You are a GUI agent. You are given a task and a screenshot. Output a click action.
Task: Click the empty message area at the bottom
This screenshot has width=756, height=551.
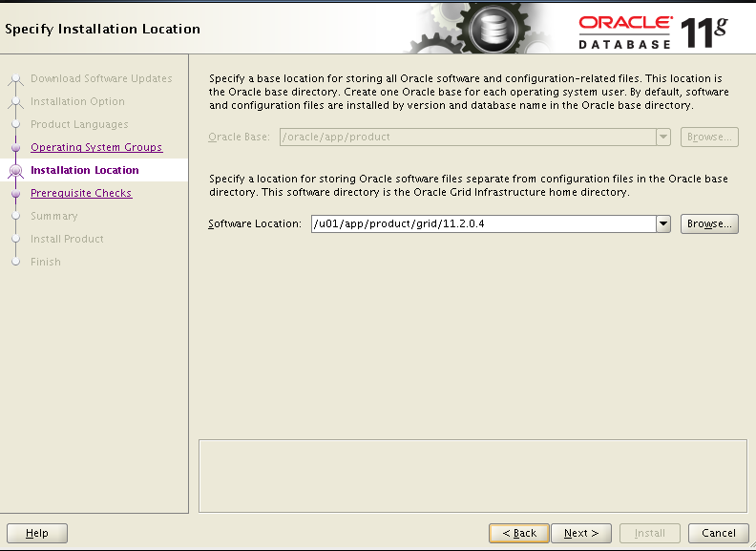[x=472, y=476]
